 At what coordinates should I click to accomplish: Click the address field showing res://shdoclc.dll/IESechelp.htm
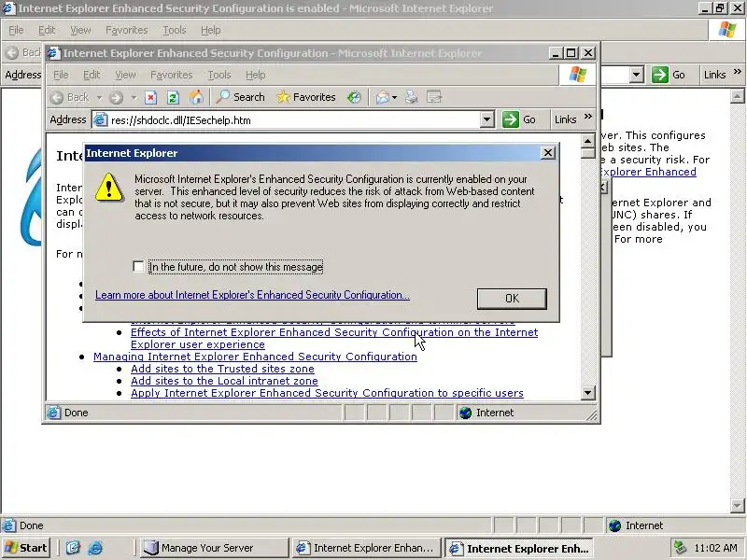[295, 120]
